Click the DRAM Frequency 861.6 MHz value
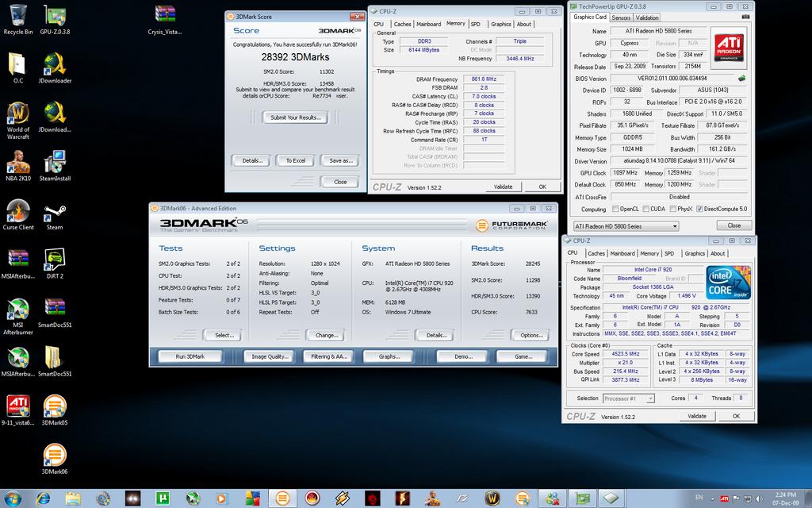Viewport: 812px width, 508px height. click(484, 79)
